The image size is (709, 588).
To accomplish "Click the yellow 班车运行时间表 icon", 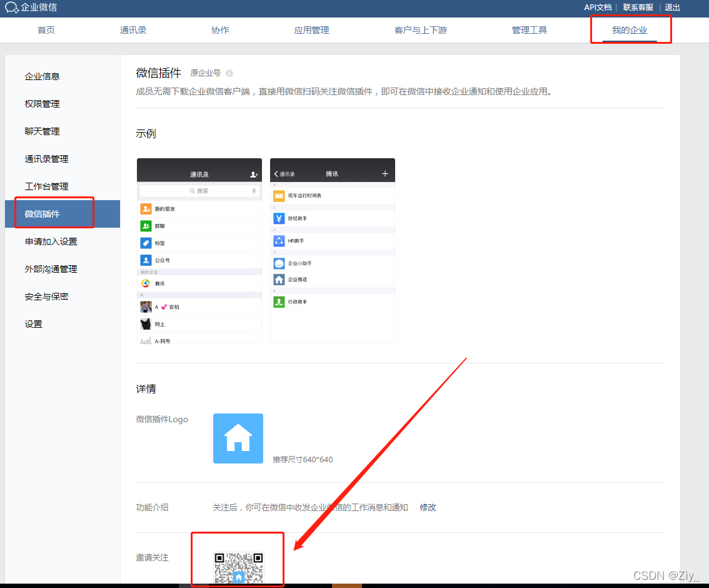I will point(279,195).
